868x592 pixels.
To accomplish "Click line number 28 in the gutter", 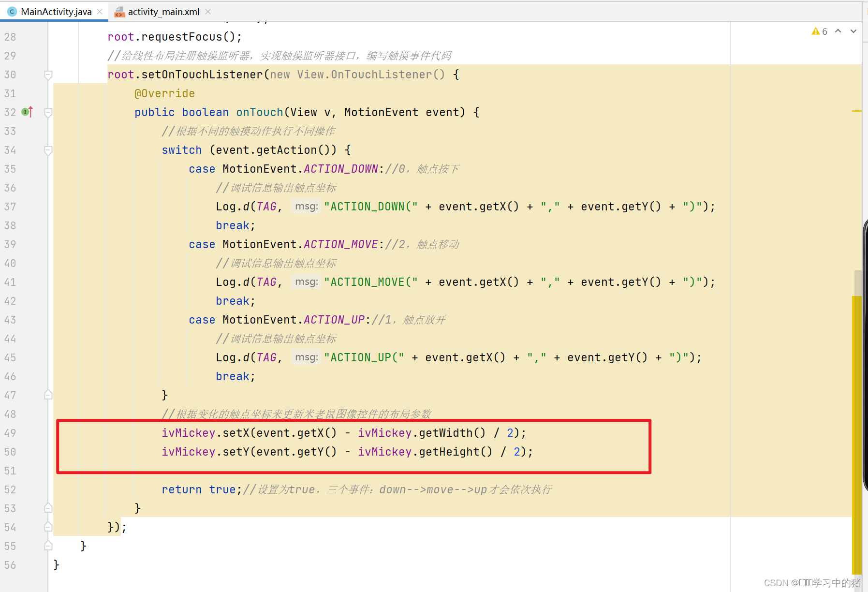I will point(10,37).
